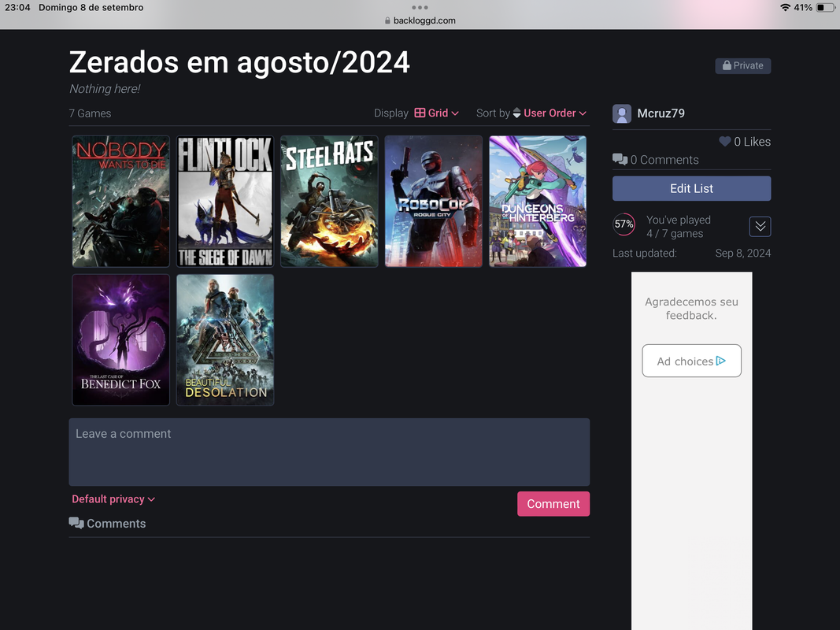Click the Zerados em agosto/2024 title

click(239, 62)
